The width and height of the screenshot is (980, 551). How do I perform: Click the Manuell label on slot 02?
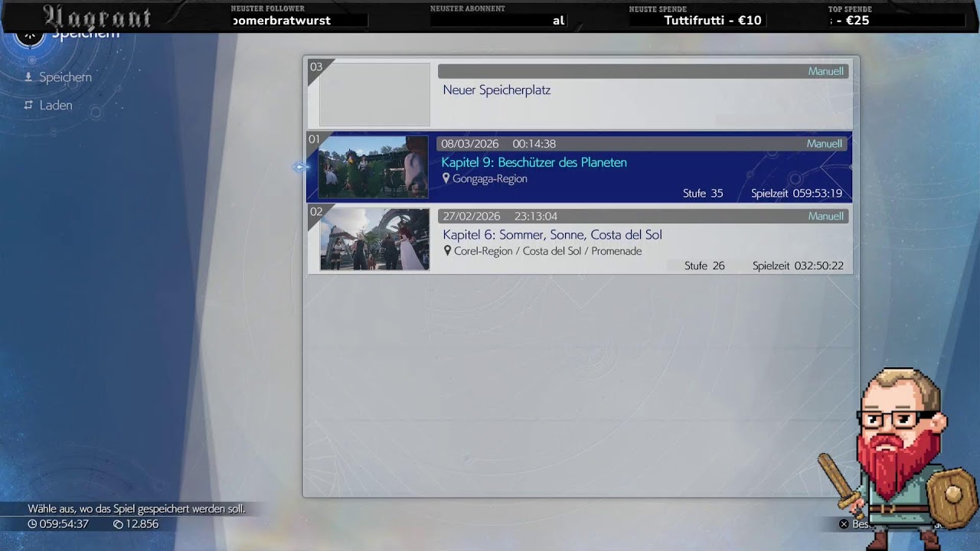tap(826, 216)
